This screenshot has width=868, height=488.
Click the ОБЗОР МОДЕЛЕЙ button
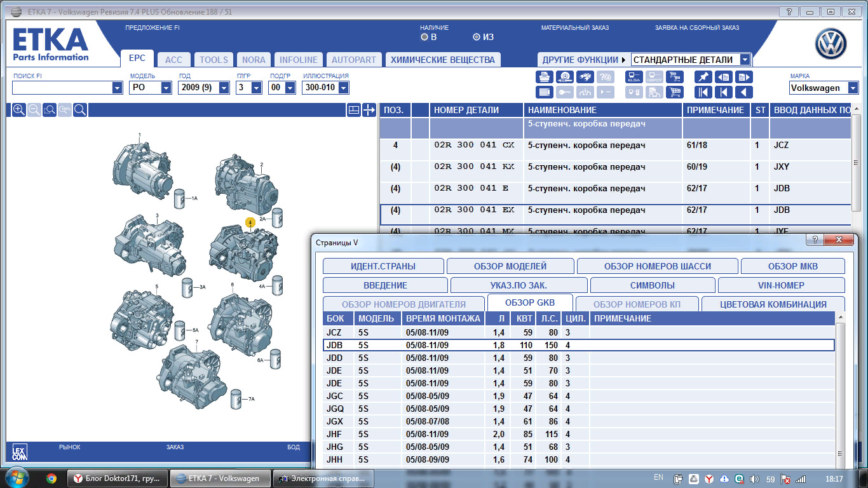[x=510, y=266]
